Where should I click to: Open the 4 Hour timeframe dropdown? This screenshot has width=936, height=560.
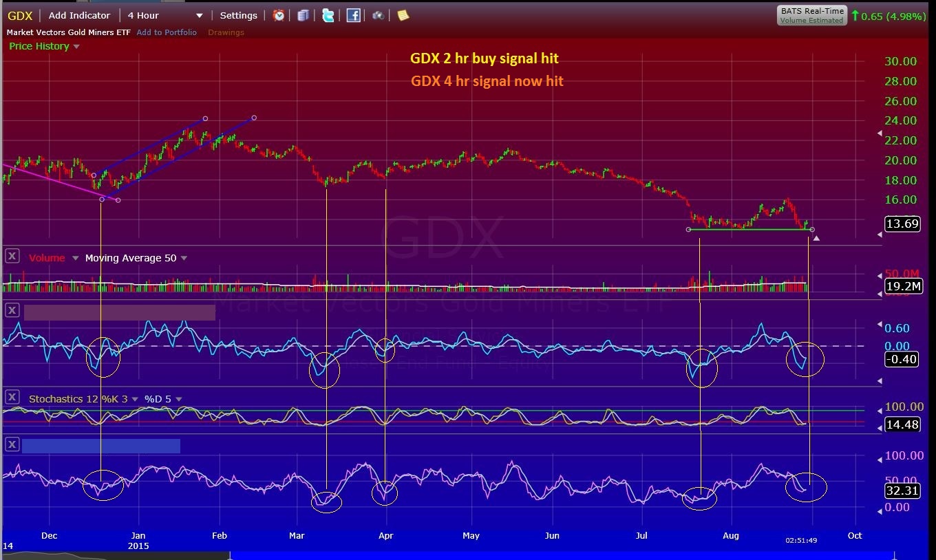[x=165, y=15]
